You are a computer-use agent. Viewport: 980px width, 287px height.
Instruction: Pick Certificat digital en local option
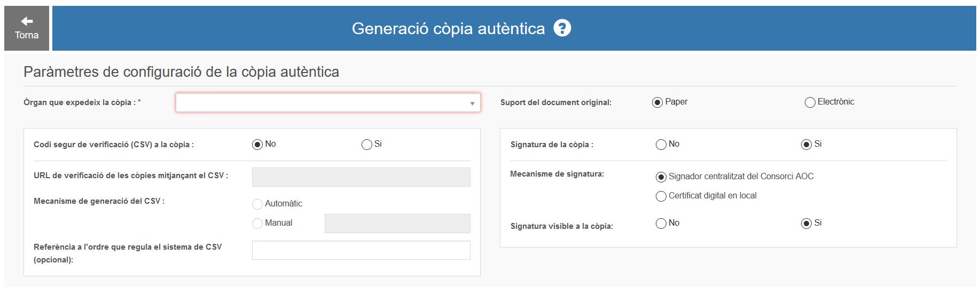pos(661,196)
